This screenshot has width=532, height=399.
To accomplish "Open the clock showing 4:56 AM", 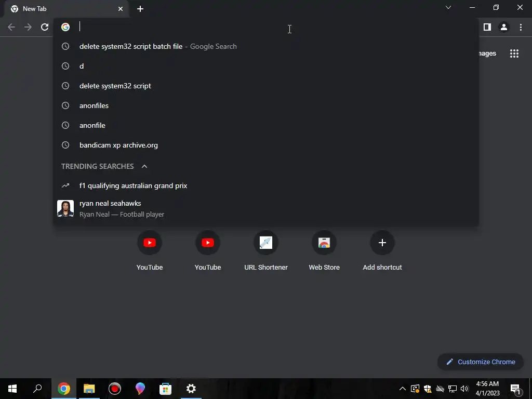I will pos(487,389).
